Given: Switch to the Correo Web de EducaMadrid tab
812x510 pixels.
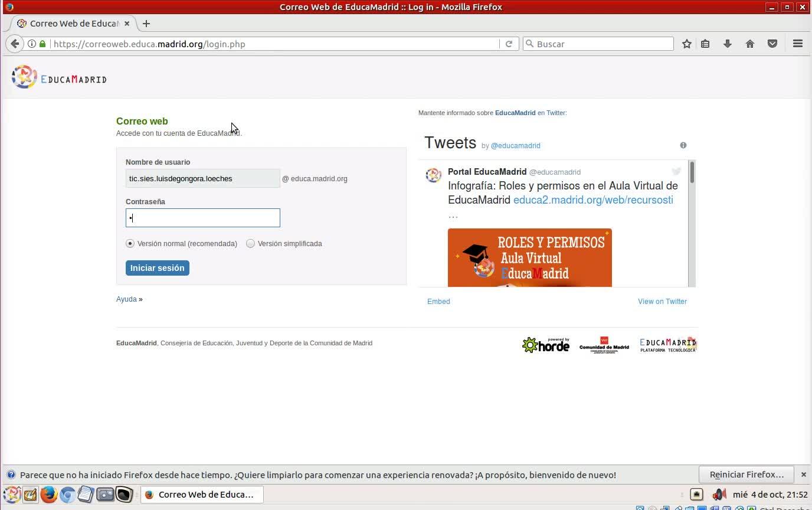Looking at the screenshot, I should [x=74, y=24].
